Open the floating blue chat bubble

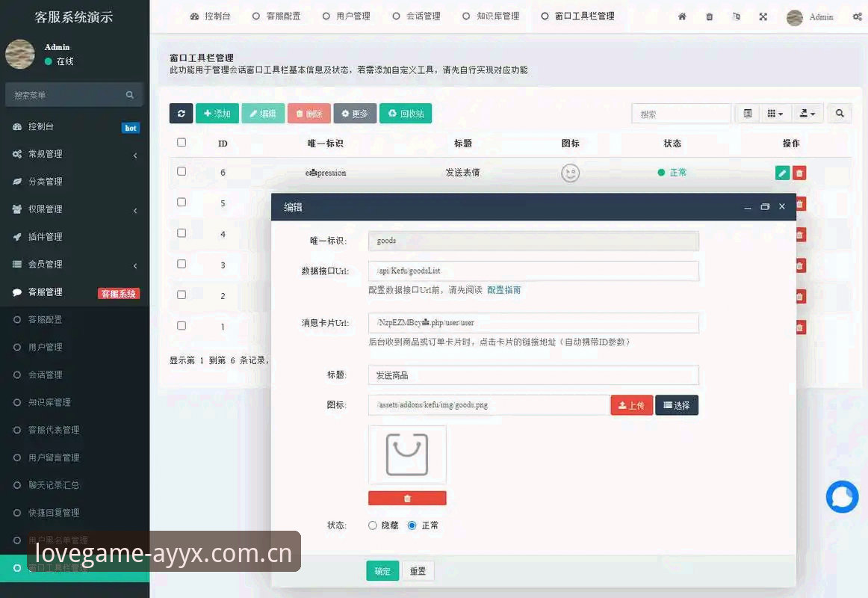coord(842,496)
